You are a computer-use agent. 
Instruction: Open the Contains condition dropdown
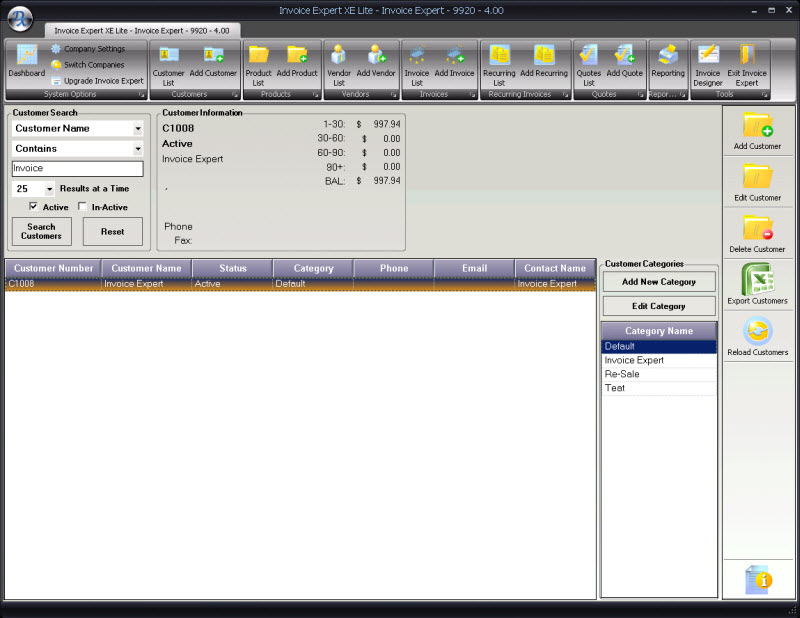pos(138,149)
